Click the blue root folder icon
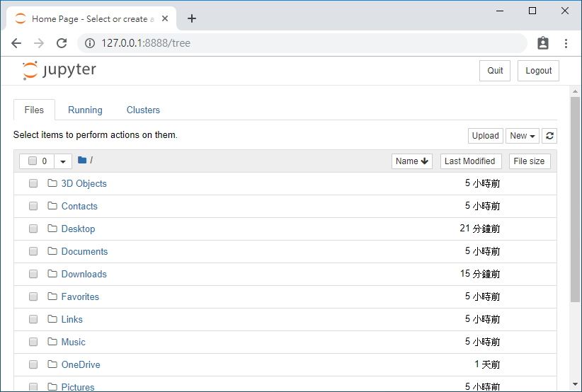 click(x=82, y=160)
